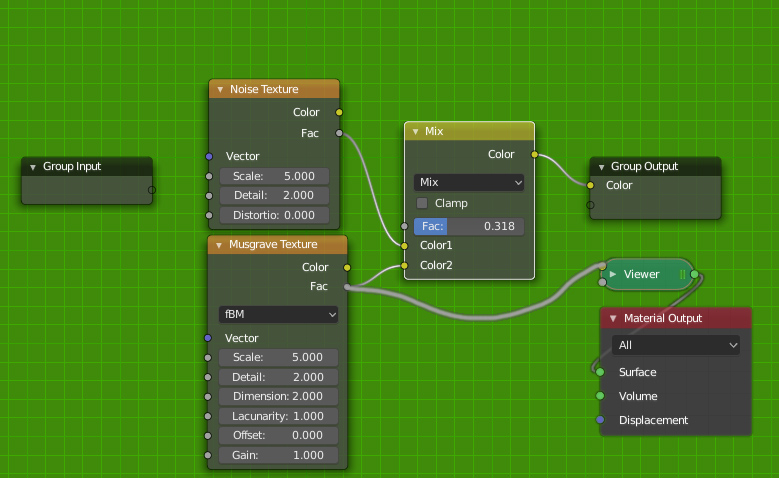
Task: Click the Noise Texture Fac output socket
Action: [x=339, y=133]
